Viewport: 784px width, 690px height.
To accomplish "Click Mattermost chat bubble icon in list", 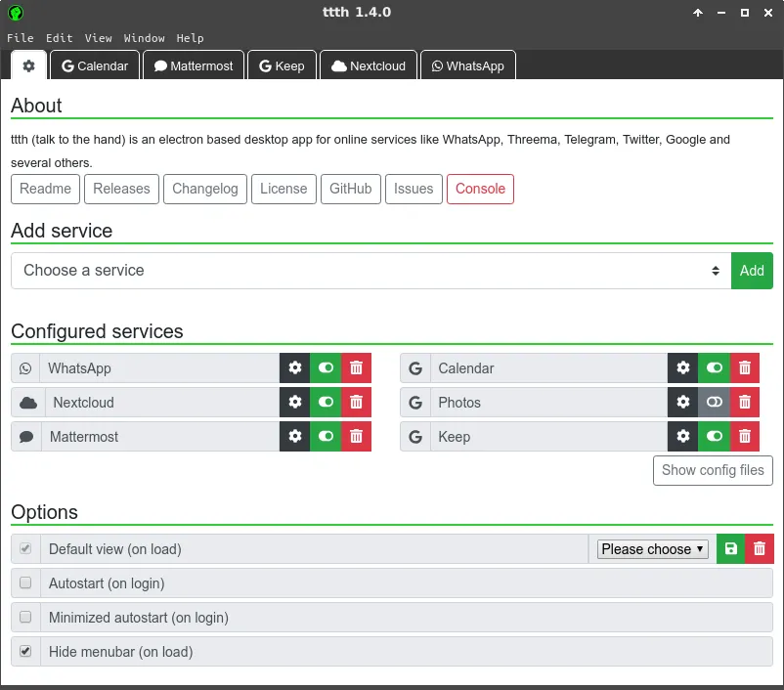I will coord(26,437).
